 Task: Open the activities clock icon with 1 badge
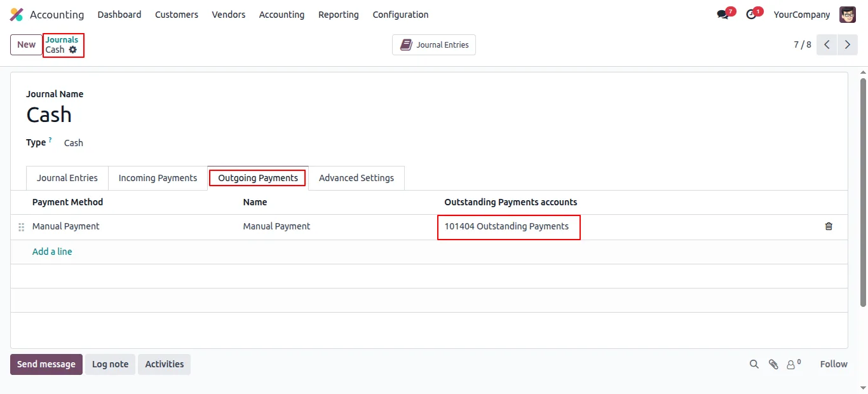(x=751, y=15)
